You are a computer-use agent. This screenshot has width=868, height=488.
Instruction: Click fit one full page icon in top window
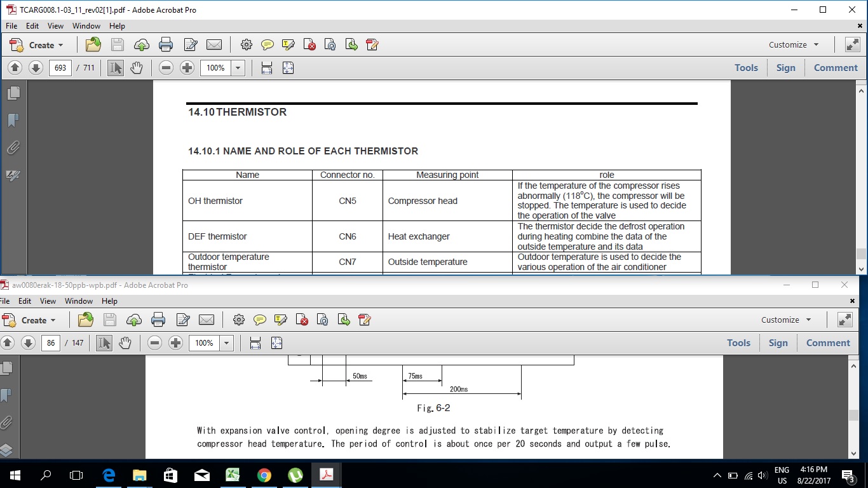tap(288, 68)
